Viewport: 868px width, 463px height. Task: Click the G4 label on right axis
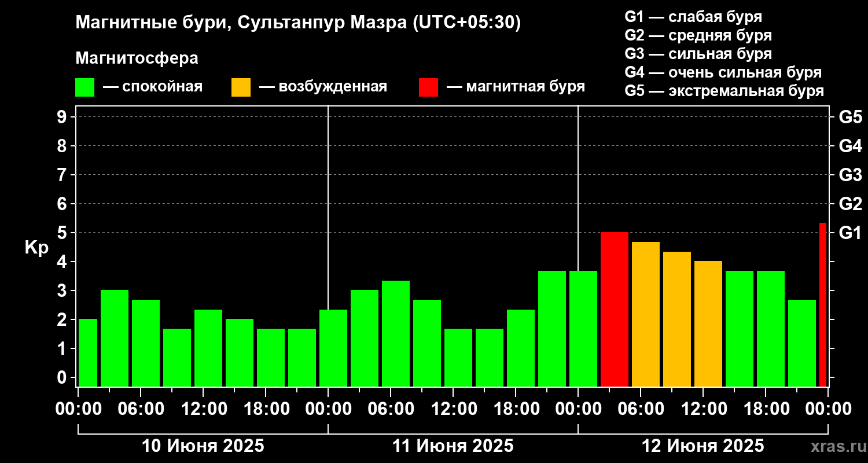coord(850,146)
